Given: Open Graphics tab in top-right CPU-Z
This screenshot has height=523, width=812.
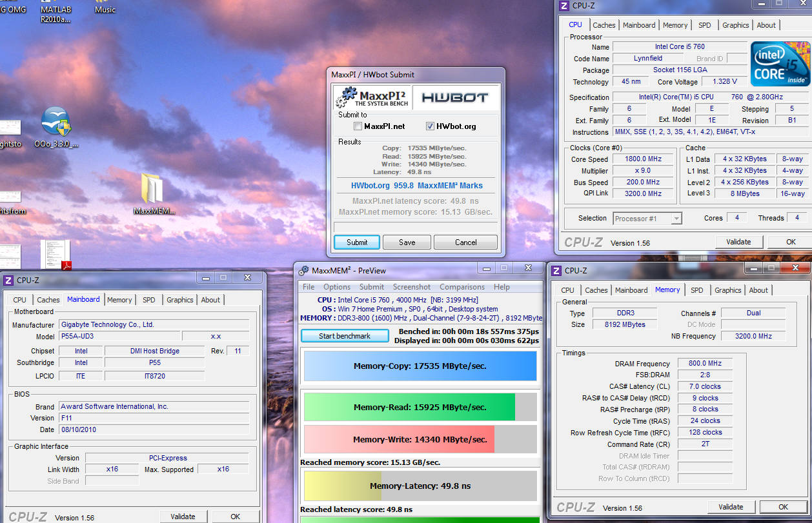Looking at the screenshot, I should pyautogui.click(x=736, y=25).
